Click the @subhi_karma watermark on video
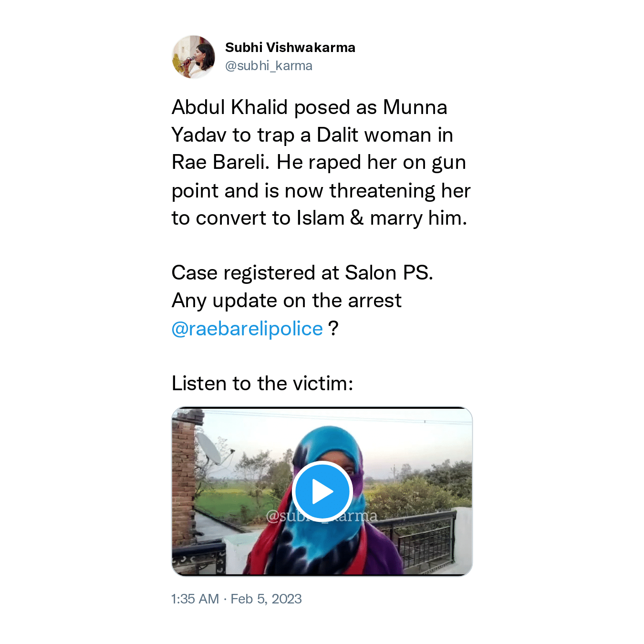This screenshot has width=644, height=644. pyautogui.click(x=322, y=516)
